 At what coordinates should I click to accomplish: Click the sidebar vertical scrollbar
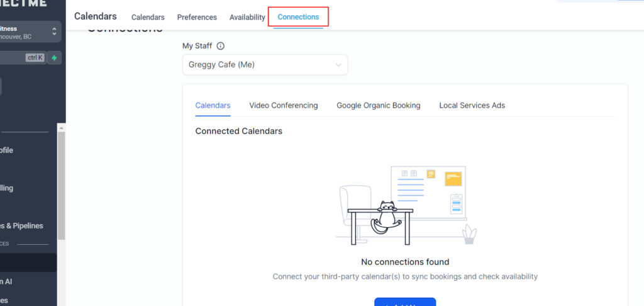click(61, 183)
